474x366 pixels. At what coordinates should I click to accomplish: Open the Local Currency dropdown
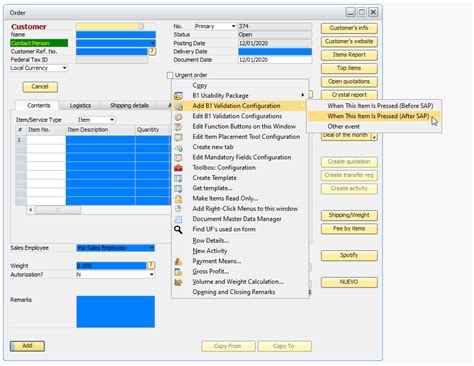click(x=65, y=68)
